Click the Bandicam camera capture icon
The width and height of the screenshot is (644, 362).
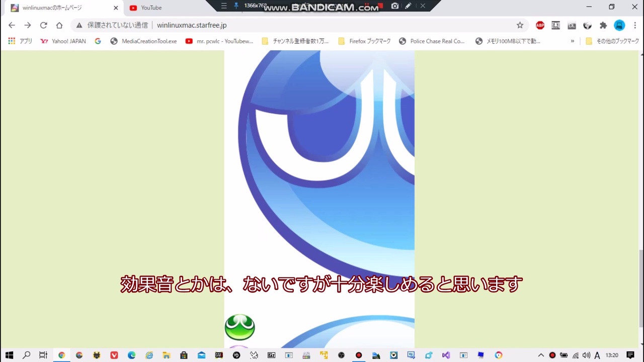[x=395, y=6]
